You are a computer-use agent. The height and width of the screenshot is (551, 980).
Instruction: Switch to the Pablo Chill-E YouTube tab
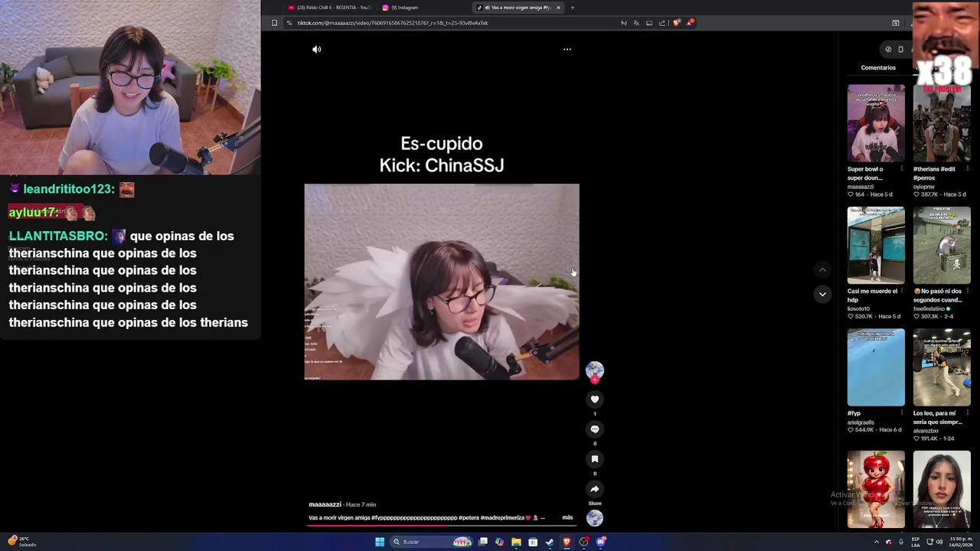pyautogui.click(x=329, y=8)
